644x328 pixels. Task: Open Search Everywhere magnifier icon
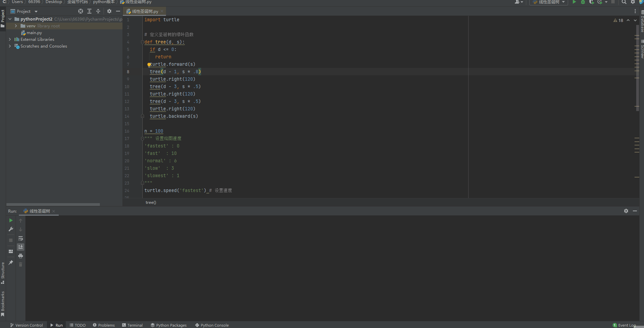coord(624,2)
